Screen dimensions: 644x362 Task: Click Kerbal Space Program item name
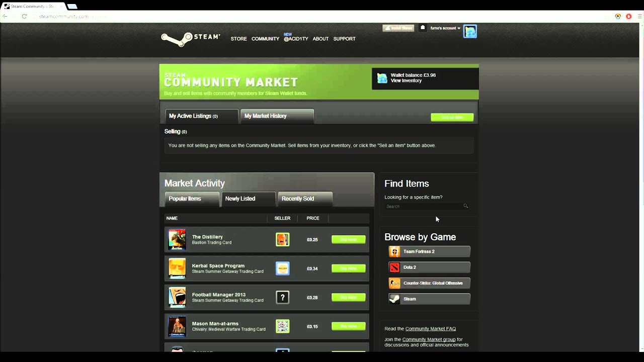(x=218, y=266)
